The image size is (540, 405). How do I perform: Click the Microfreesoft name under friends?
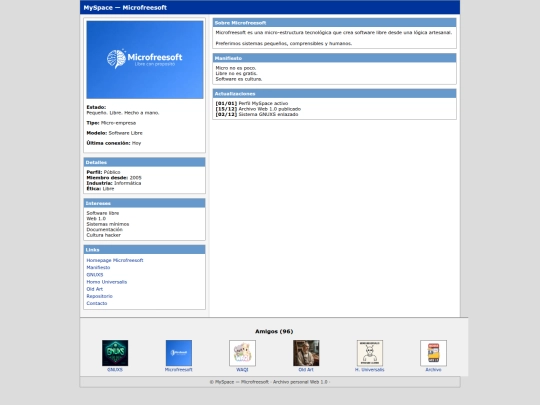coord(179,370)
